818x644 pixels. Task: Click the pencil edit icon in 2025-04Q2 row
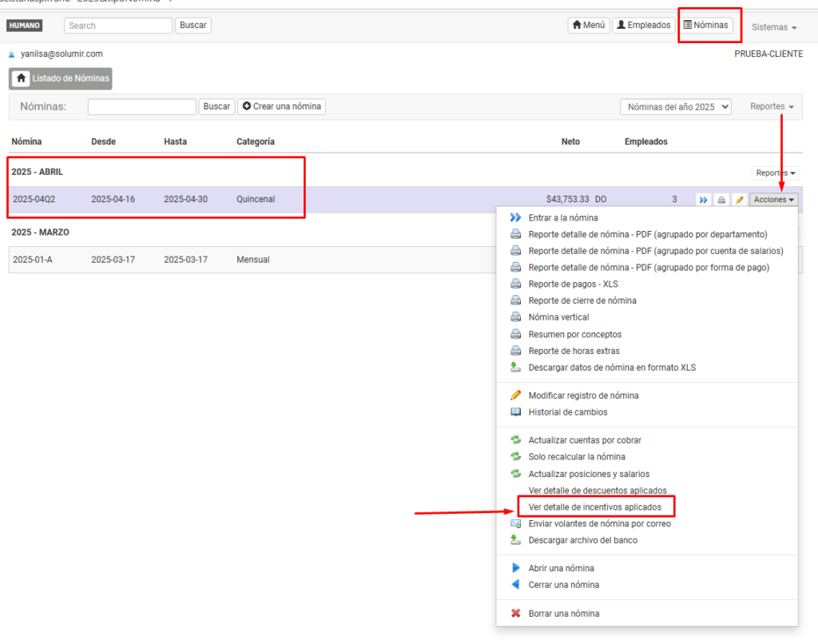739,200
